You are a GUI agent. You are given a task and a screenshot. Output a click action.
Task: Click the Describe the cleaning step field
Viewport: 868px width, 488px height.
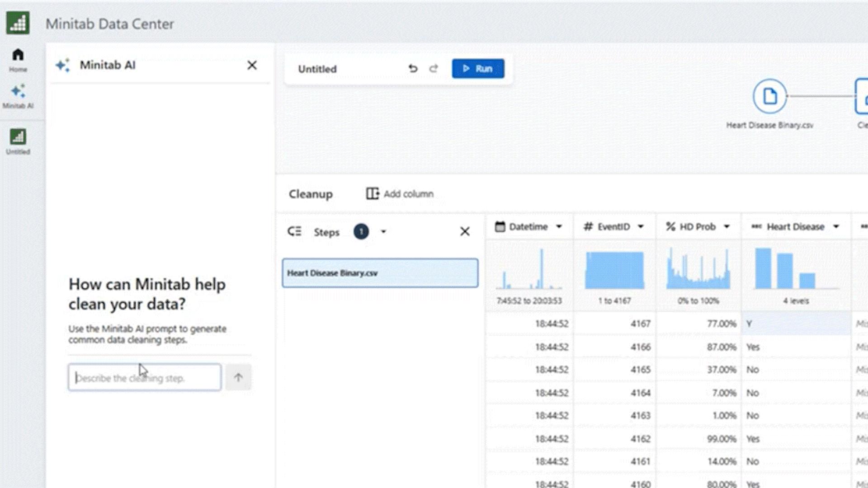[x=144, y=378]
